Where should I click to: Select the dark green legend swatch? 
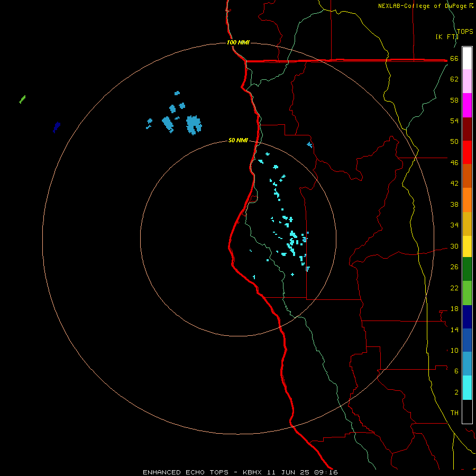[x=467, y=269]
